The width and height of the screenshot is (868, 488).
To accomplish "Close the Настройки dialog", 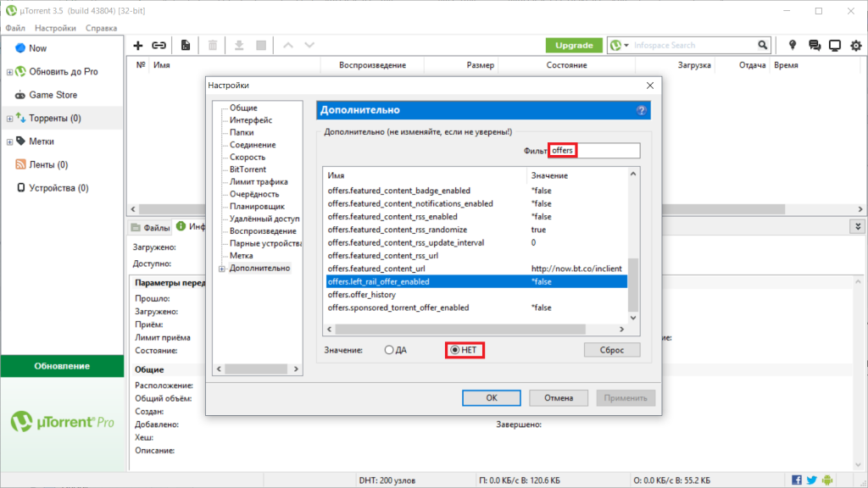I will click(x=650, y=86).
